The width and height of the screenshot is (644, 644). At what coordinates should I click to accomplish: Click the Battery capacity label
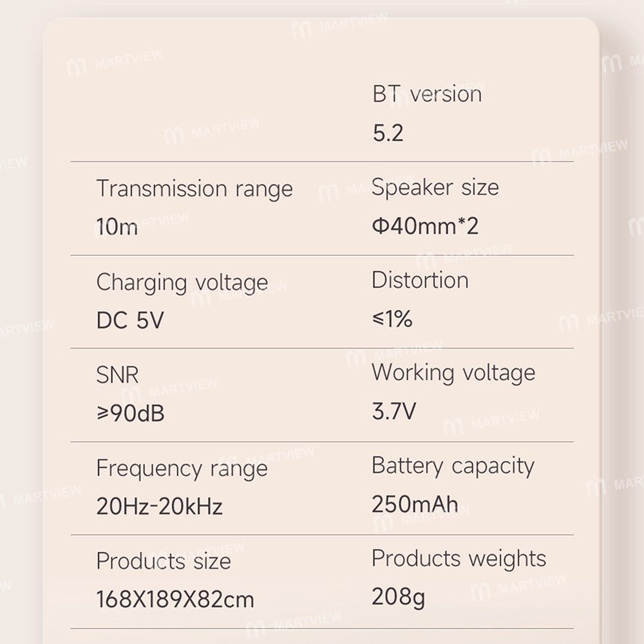pos(453,466)
